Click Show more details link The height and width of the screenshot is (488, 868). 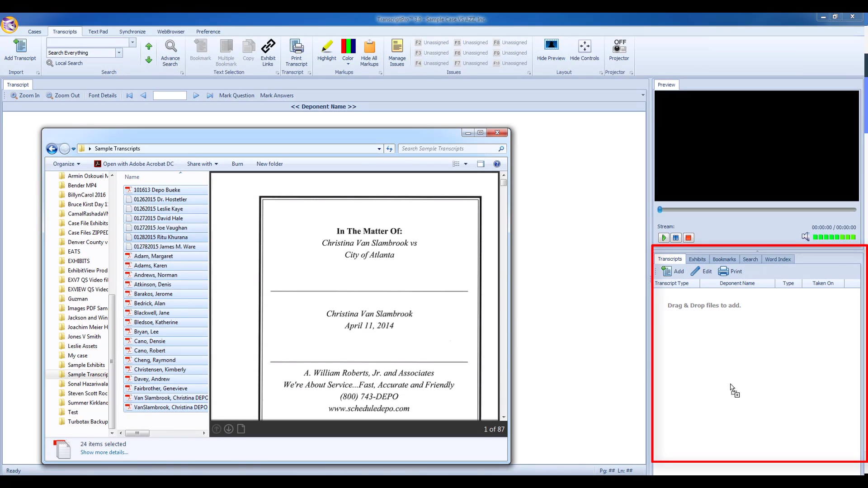104,453
